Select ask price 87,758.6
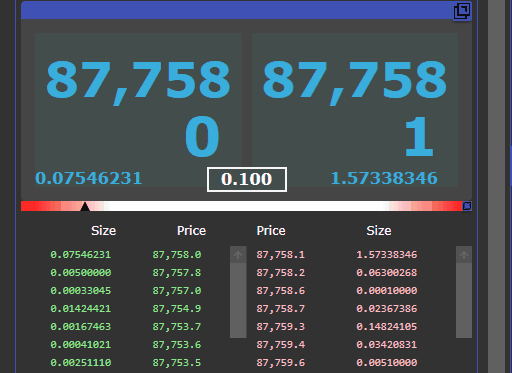This screenshot has height=373, width=512. click(281, 291)
